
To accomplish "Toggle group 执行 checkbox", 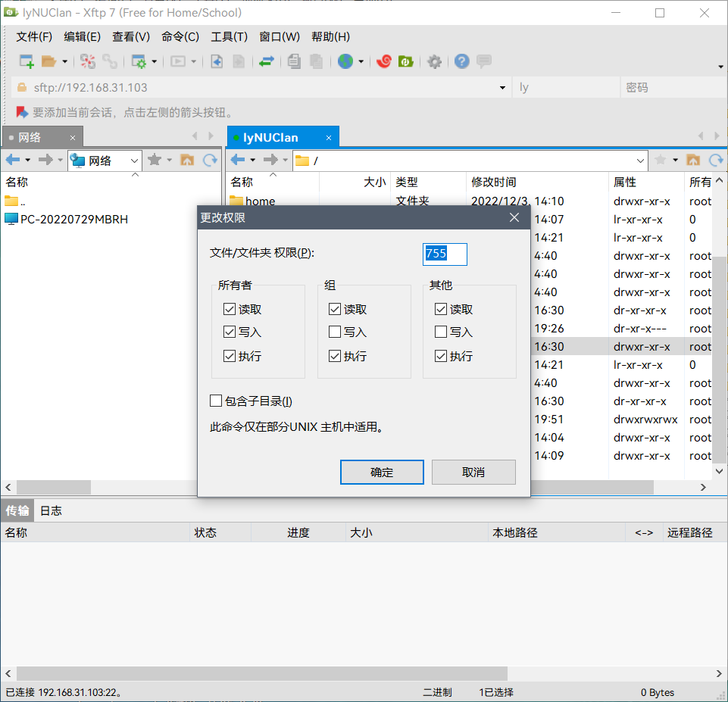I will (x=335, y=356).
